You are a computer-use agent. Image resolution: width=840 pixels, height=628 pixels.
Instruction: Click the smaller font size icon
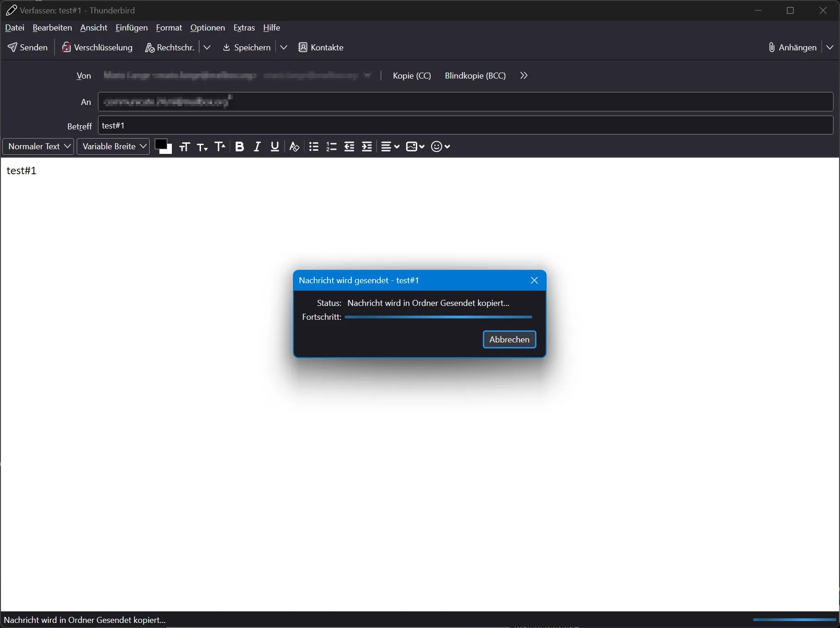pos(202,146)
